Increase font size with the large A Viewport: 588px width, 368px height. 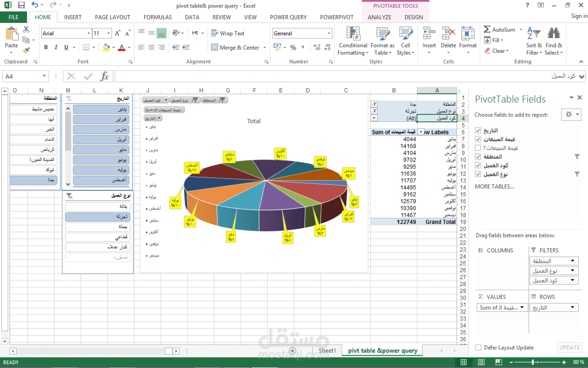click(x=118, y=33)
